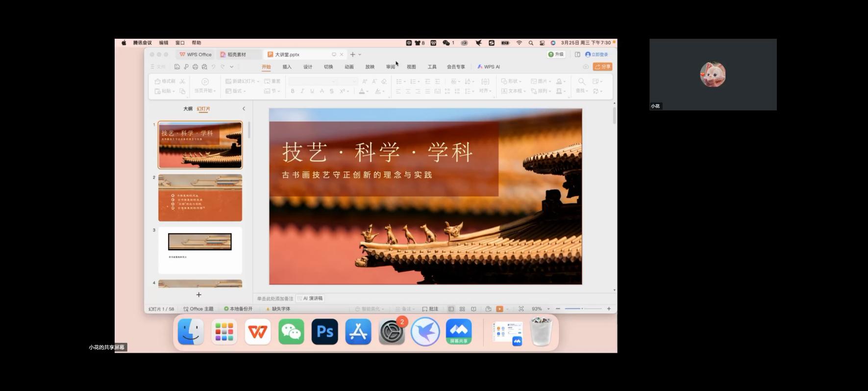
Task: Click the add new slide plus icon
Action: [198, 294]
